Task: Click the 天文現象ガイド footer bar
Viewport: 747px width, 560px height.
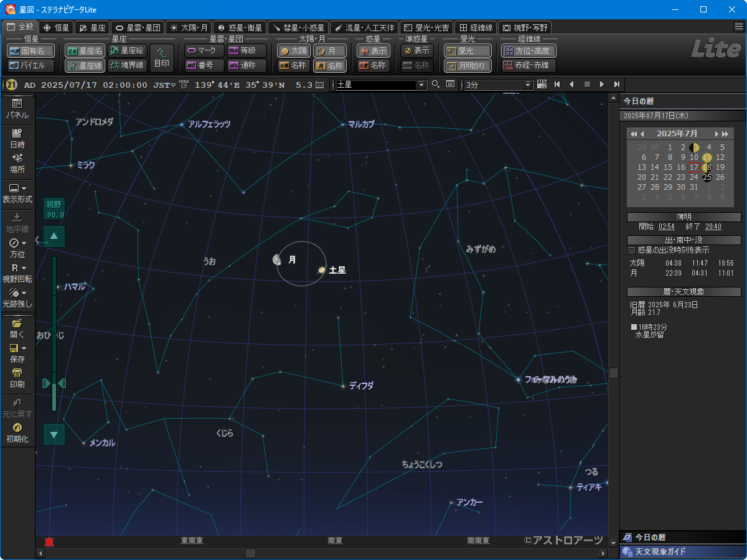Action: point(682,552)
